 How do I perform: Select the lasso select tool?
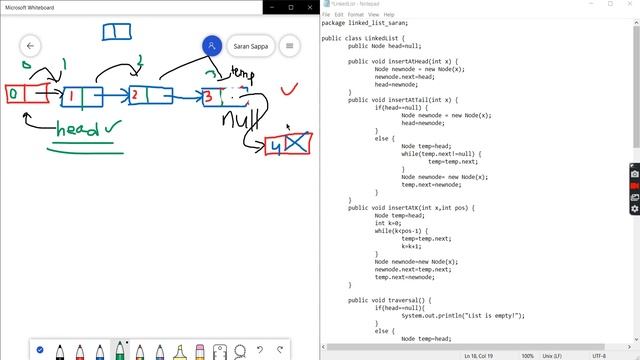pyautogui.click(x=240, y=352)
